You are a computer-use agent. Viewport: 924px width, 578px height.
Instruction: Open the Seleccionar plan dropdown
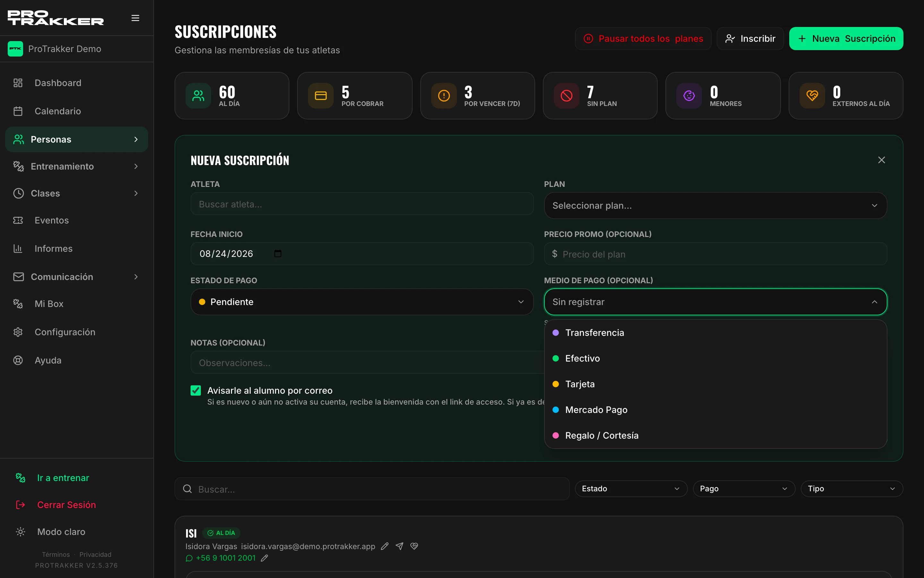(x=715, y=206)
